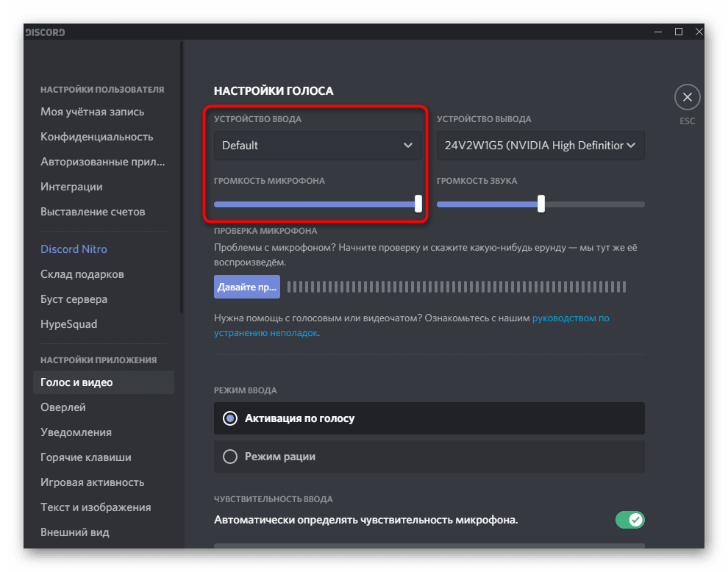
Task: Click the Давайте проверим mic test button
Action: pos(247,287)
